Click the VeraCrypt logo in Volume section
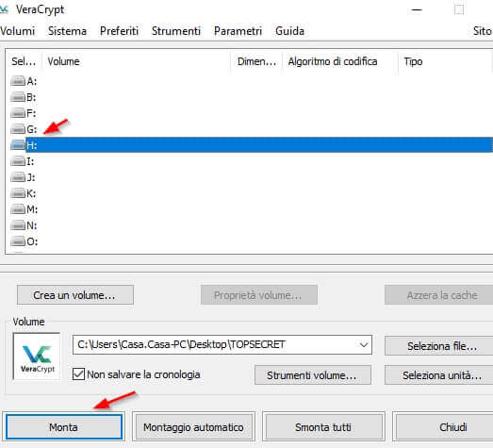The width and height of the screenshot is (493, 448). coord(37,357)
